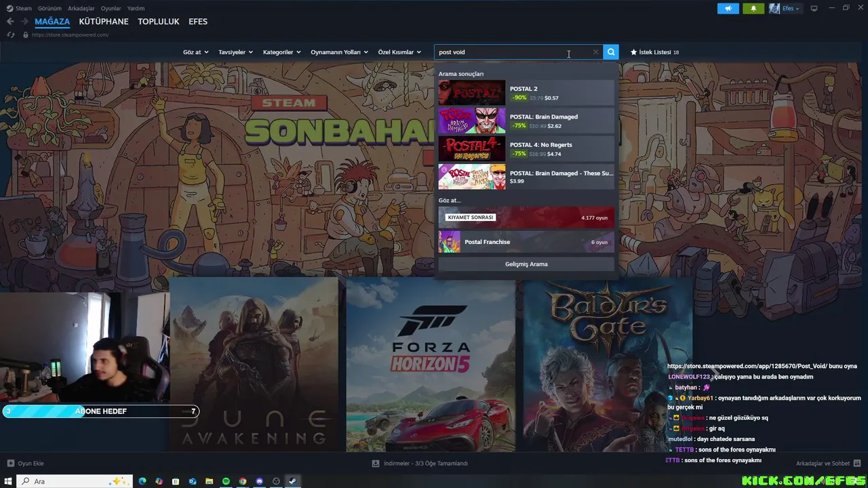Open the Baldur's Gate 3 tile
Screen dimensions: 868x488
point(608,365)
